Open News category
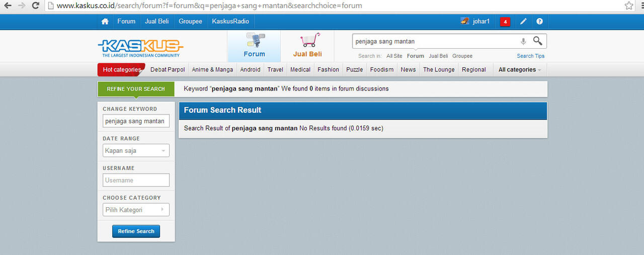Image resolution: width=644 pixels, height=255 pixels. point(408,69)
